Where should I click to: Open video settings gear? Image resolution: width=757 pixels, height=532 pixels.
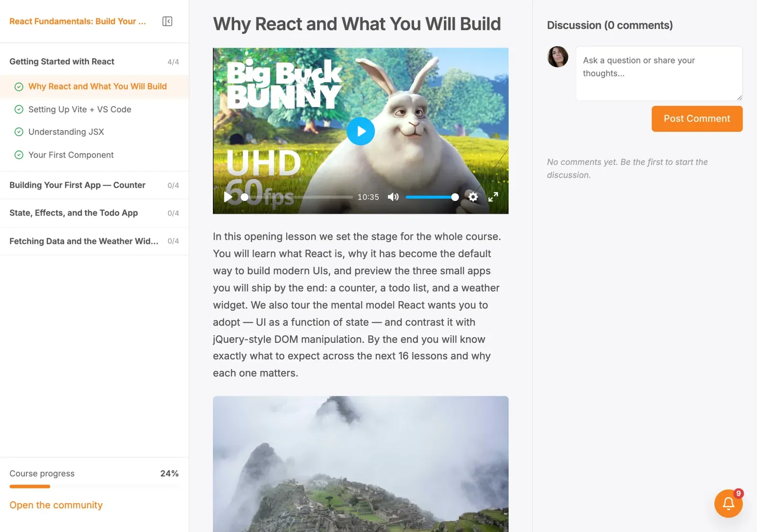click(473, 197)
